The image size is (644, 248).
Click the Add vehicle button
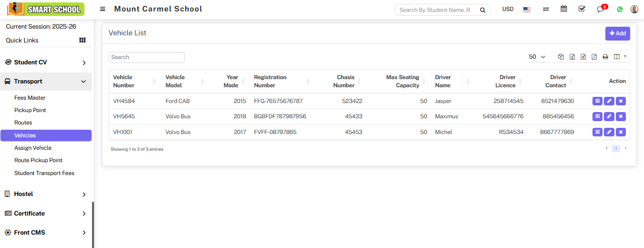[x=617, y=33]
